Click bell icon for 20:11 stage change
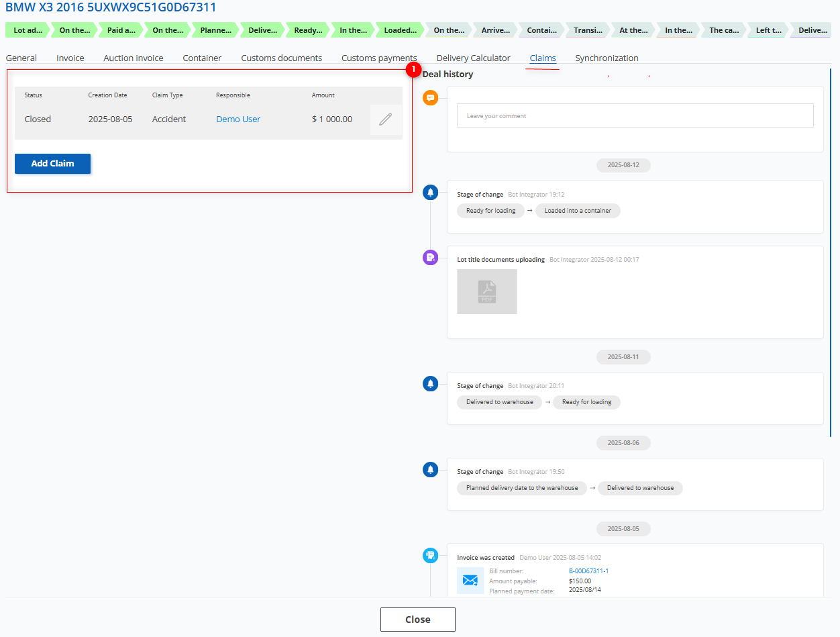This screenshot has height=637, width=840. click(x=431, y=384)
